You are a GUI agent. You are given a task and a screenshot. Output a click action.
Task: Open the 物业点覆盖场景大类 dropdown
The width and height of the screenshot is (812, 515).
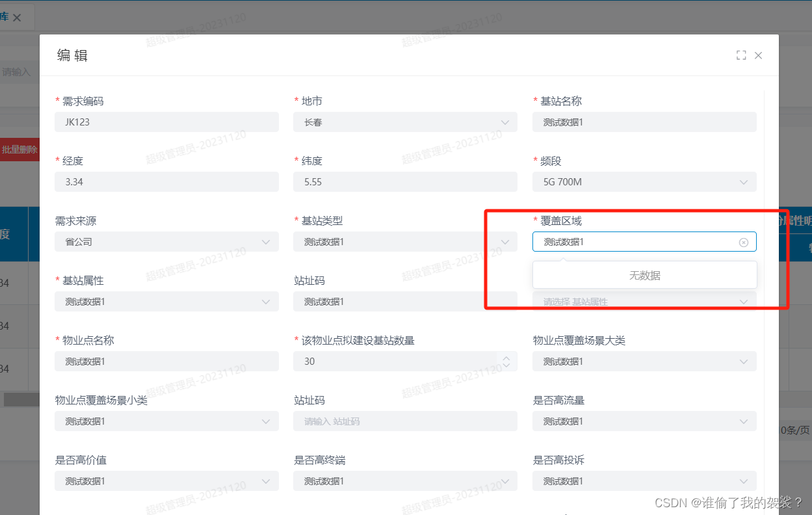pos(644,362)
